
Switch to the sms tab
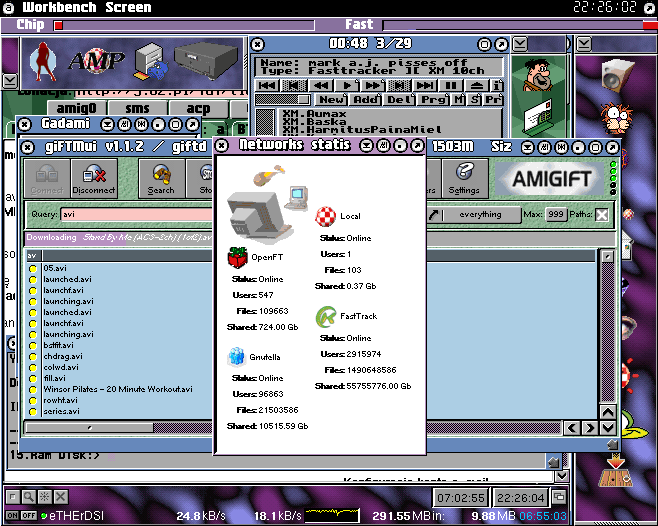[x=137, y=108]
